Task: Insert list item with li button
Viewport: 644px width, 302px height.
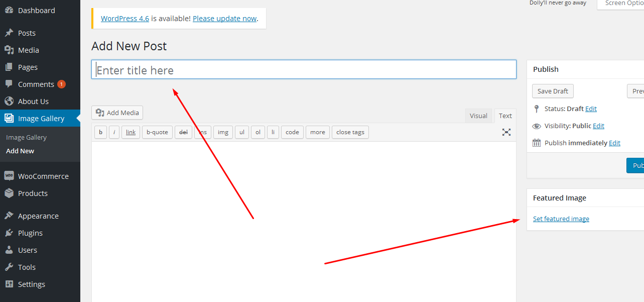Action: click(273, 132)
